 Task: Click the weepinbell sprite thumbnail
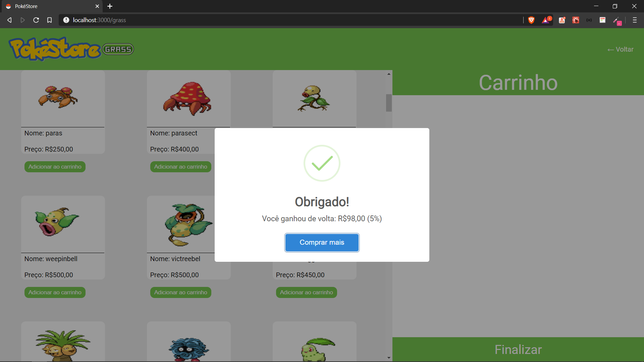[x=56, y=221]
